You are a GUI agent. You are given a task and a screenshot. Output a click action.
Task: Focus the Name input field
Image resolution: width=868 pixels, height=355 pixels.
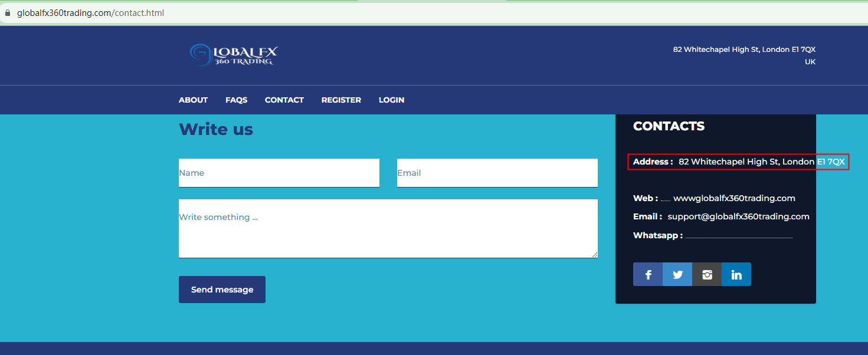[x=279, y=173]
